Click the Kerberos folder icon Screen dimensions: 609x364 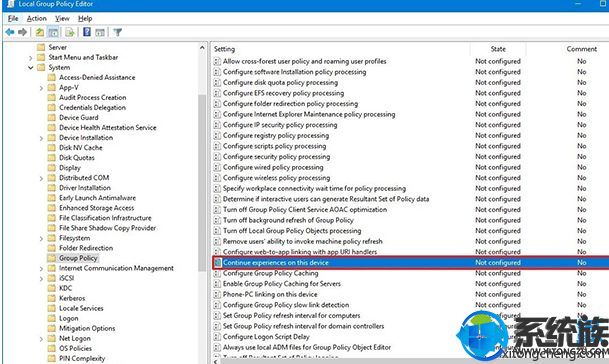click(x=51, y=298)
